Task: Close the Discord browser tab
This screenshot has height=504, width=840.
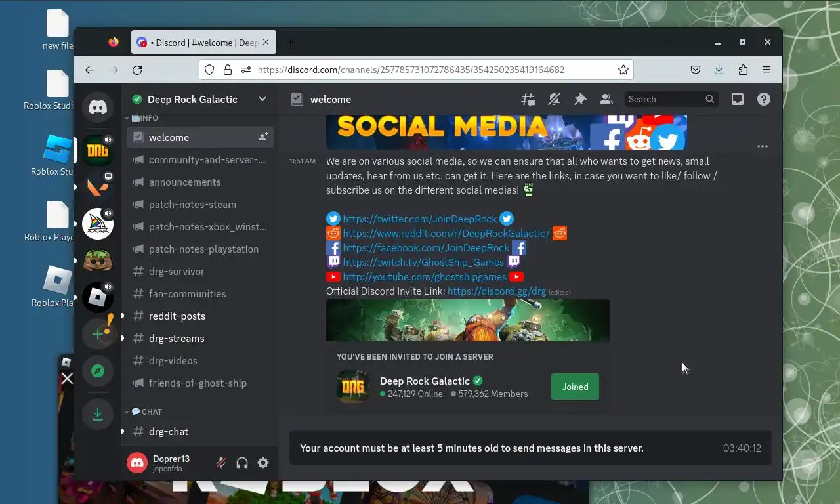Action: [266, 43]
